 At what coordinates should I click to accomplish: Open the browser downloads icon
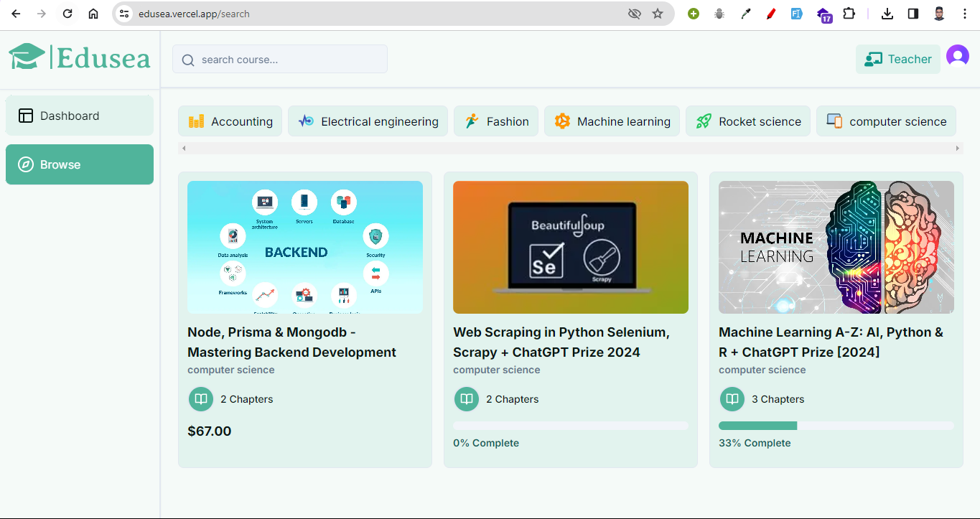[x=887, y=14]
